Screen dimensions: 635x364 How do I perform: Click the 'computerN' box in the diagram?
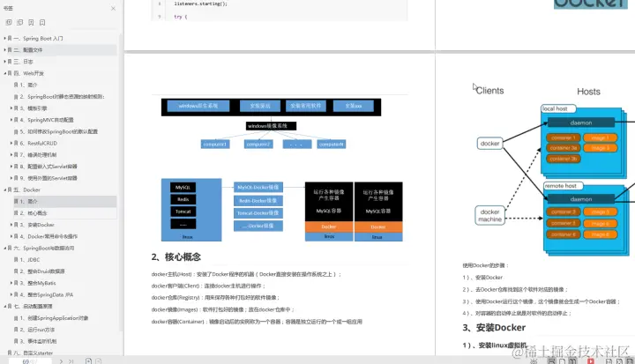point(332,145)
